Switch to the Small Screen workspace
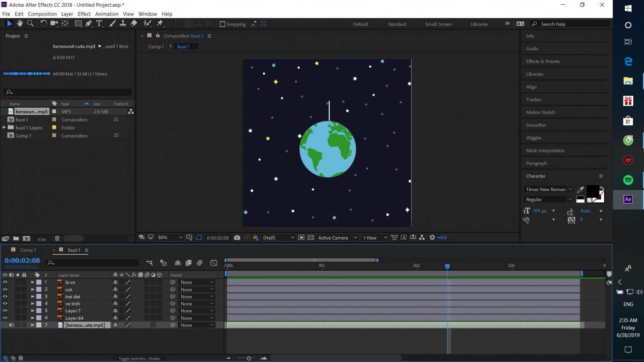This screenshot has height=362, width=644. 438,24
